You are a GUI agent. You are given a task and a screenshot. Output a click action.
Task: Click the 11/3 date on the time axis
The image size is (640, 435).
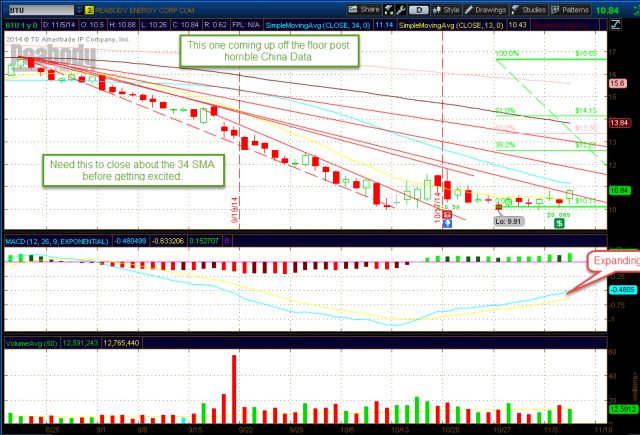click(551, 430)
